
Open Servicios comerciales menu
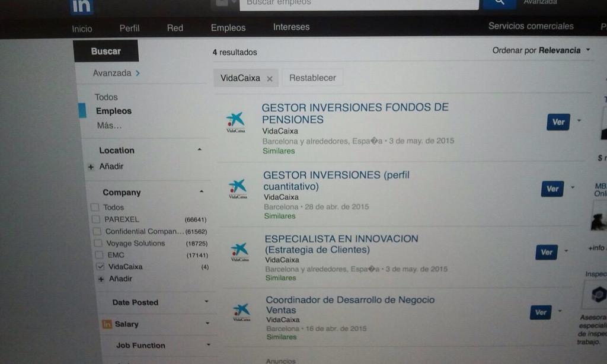(x=531, y=26)
